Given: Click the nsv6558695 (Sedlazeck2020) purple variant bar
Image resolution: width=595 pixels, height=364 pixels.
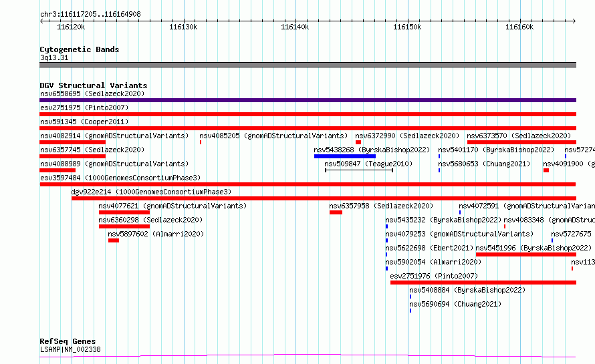Looking at the screenshot, I should click(x=308, y=100).
